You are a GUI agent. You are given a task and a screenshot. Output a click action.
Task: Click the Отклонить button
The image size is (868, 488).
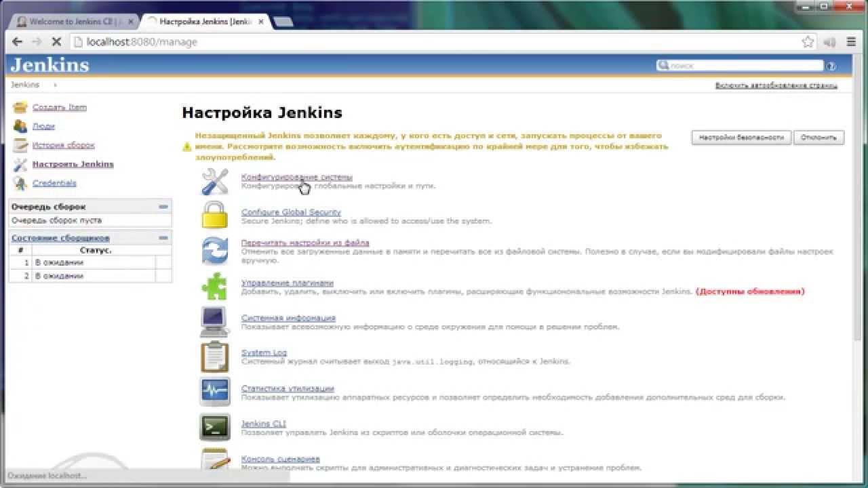coord(818,138)
